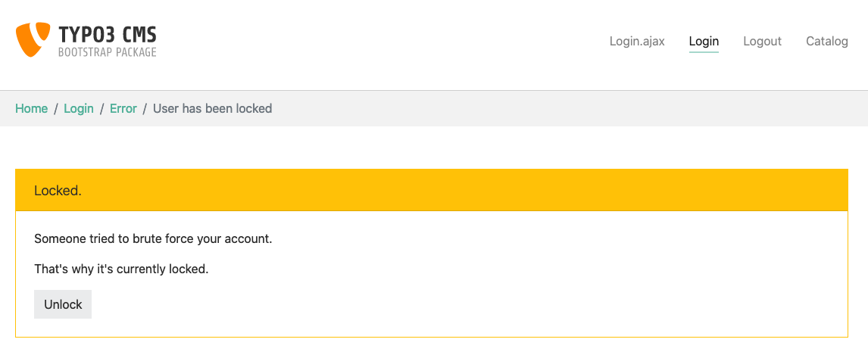This screenshot has height=358, width=868.
Task: Click the slash between Login and Error breadcrumbs
Action: pos(102,109)
